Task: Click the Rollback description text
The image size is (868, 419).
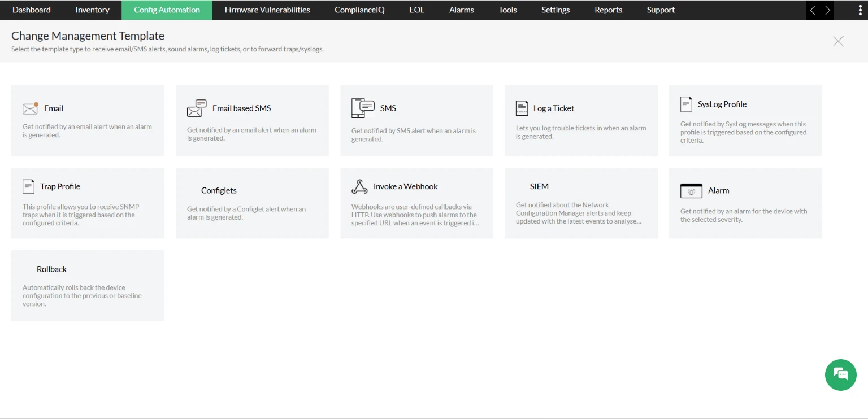Action: [x=82, y=296]
